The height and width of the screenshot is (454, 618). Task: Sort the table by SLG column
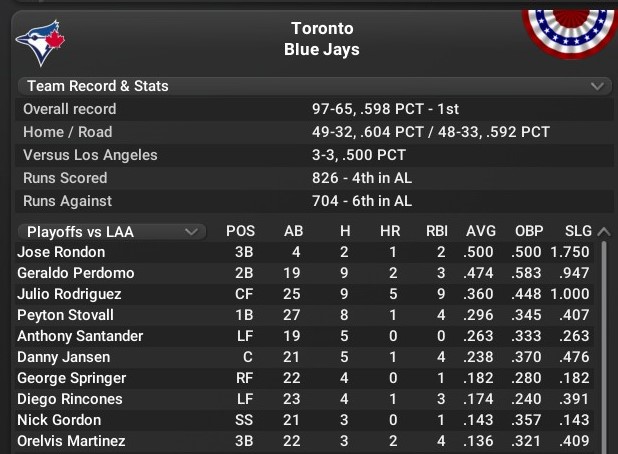[574, 232]
